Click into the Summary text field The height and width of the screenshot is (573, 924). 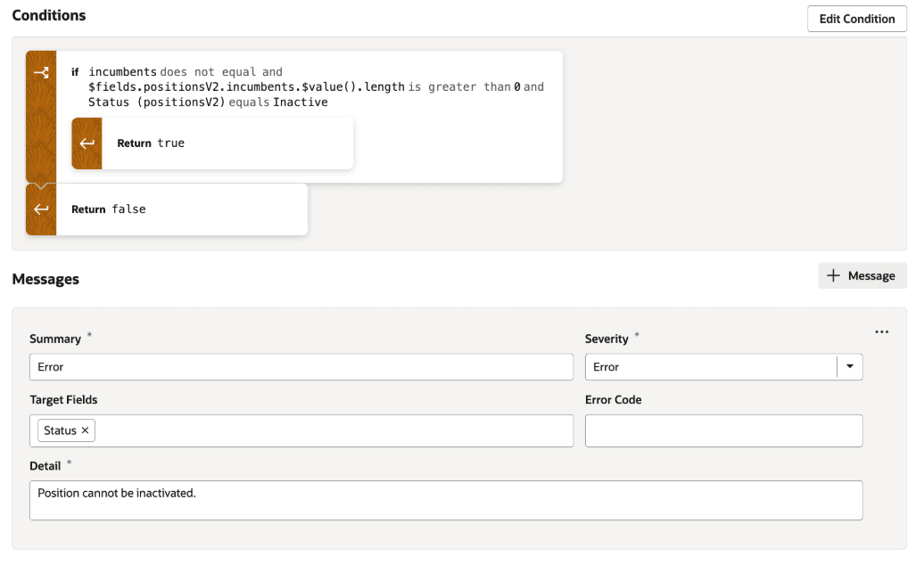coord(301,367)
